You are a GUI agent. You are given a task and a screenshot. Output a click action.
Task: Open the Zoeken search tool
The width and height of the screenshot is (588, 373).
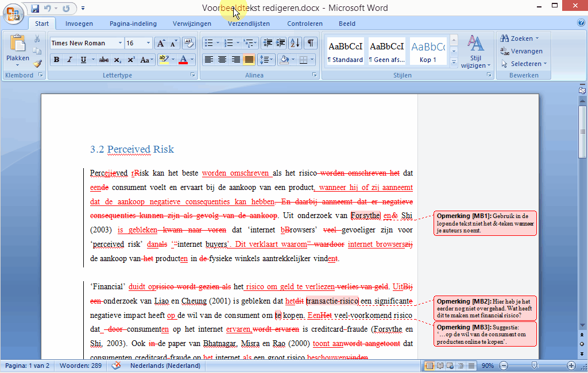(x=520, y=38)
